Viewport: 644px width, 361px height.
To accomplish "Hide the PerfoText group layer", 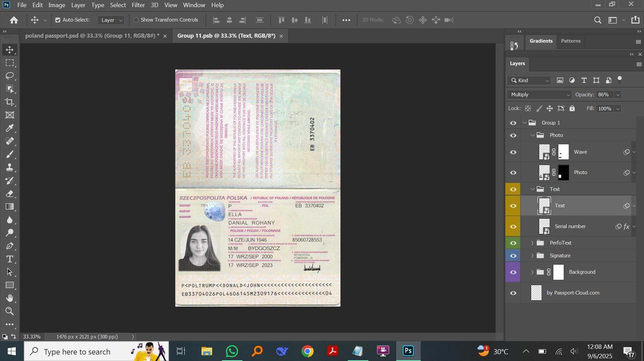I will click(513, 243).
